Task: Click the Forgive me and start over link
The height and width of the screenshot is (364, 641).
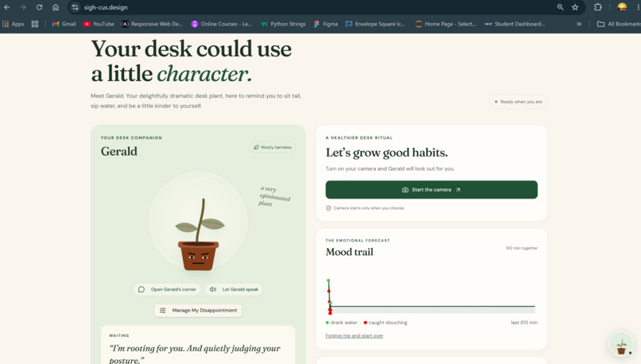Action: pos(355,336)
